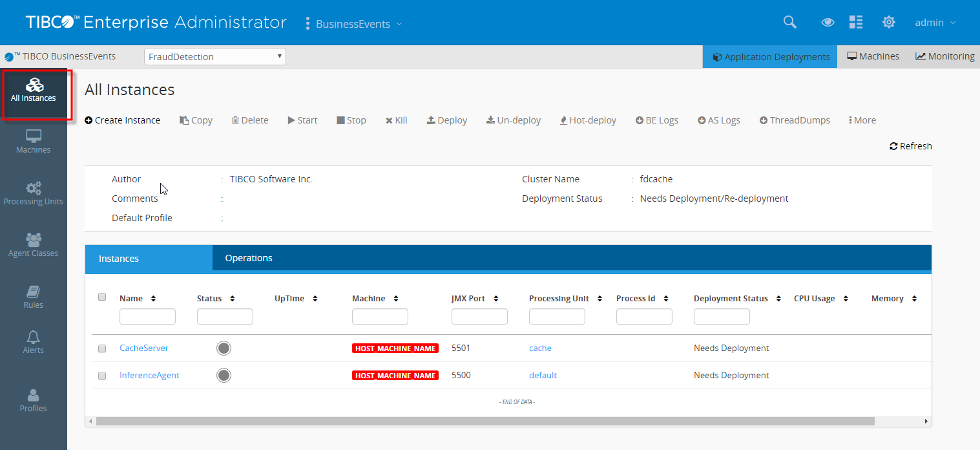Click Create Instance
The height and width of the screenshot is (450, 980).
(123, 120)
